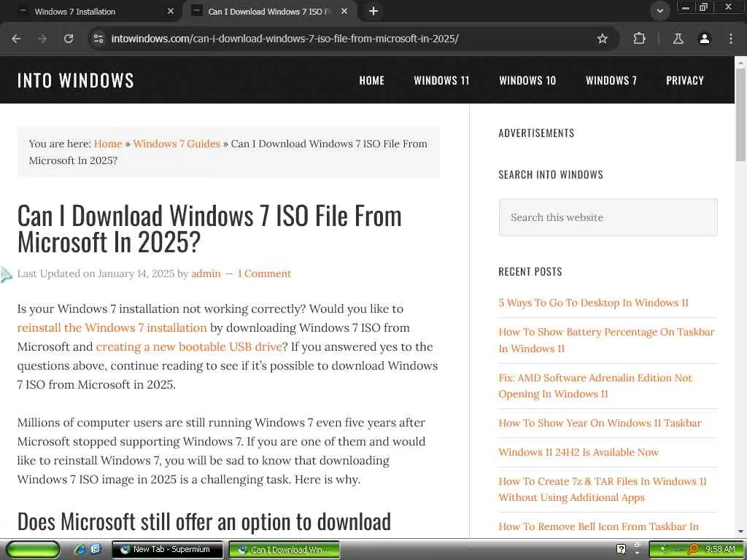The image size is (747, 560).
Task: Click the scrollbar down arrow
Action: click(741, 532)
